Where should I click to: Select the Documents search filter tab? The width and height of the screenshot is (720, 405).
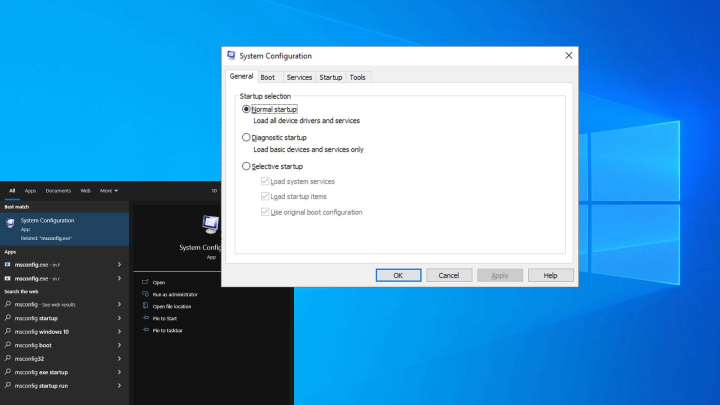58,191
